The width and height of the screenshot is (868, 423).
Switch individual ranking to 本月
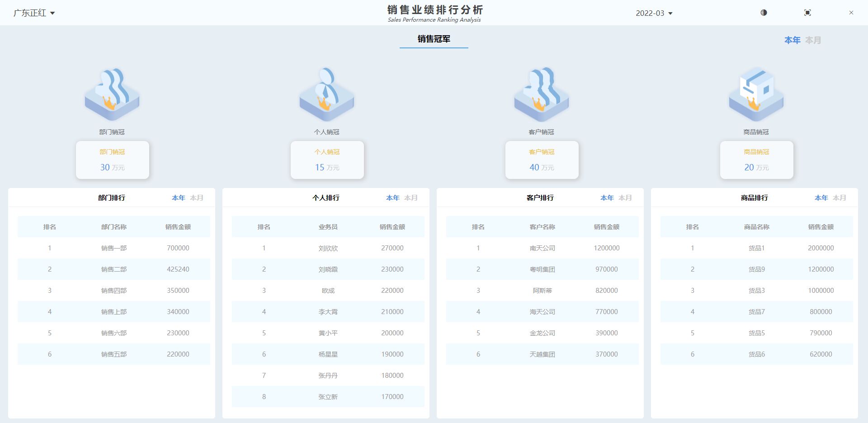pos(411,198)
